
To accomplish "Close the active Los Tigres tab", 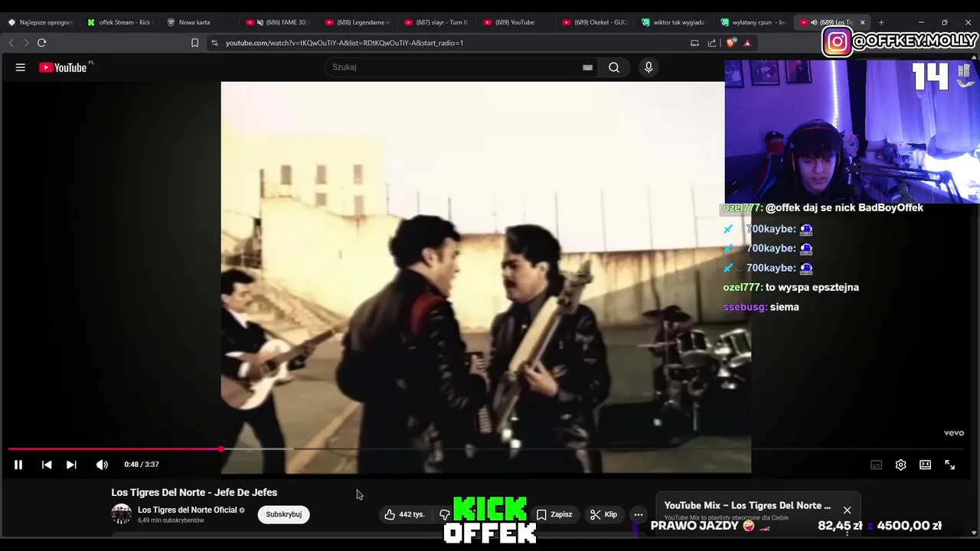I will coord(862,22).
